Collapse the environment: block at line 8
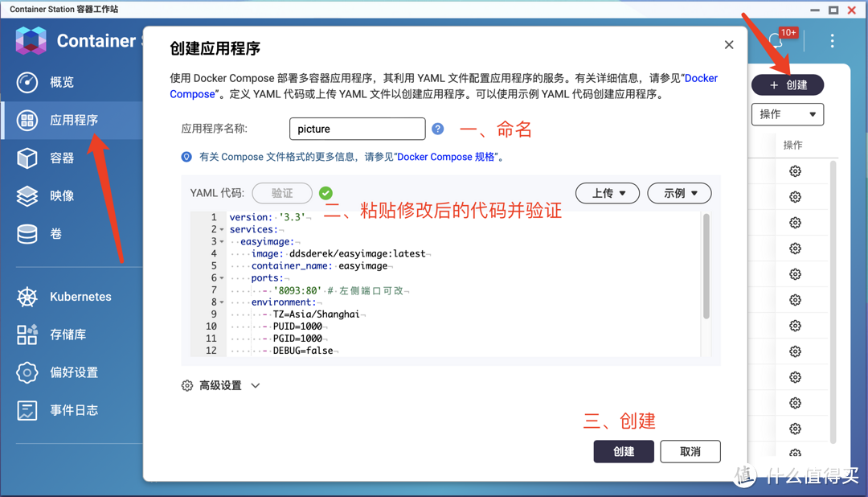The image size is (868, 497). [222, 302]
